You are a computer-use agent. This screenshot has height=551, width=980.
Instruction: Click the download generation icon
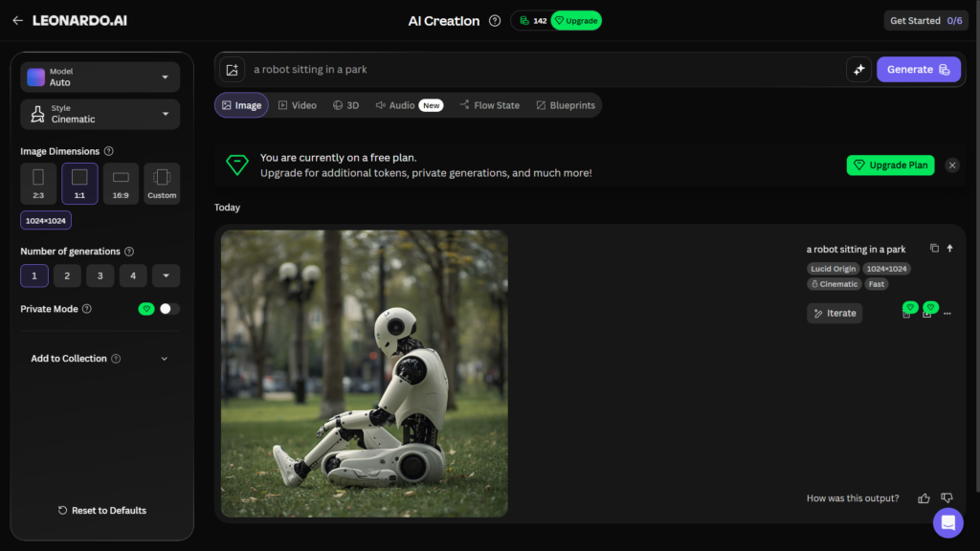926,315
